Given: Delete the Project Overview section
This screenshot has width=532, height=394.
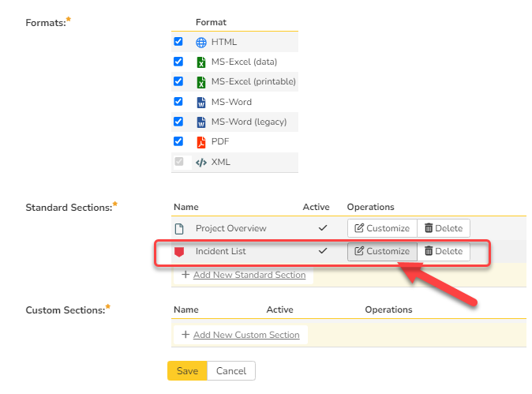Looking at the screenshot, I should [x=443, y=228].
